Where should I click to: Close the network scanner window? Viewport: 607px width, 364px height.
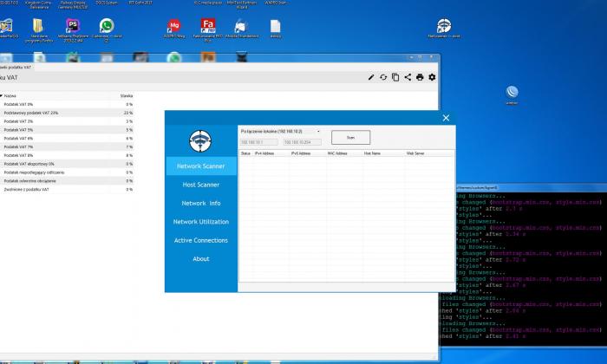[447, 118]
